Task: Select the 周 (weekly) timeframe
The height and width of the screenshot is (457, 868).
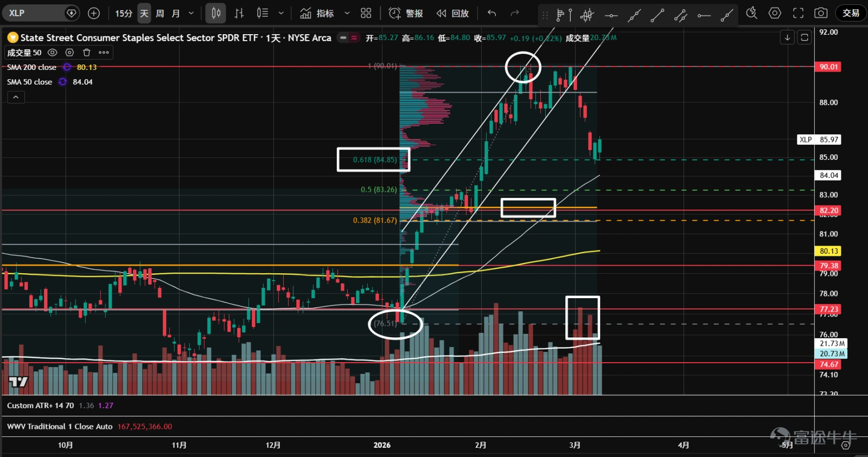Action: coord(160,13)
